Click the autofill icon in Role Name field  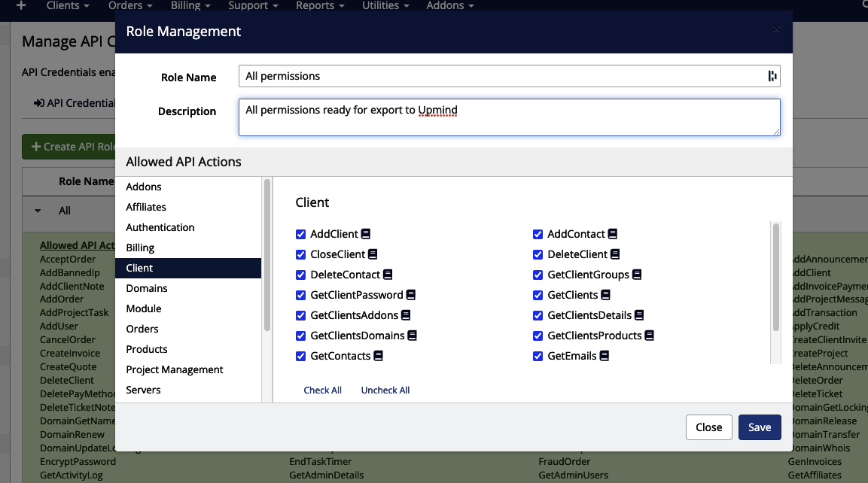(772, 76)
